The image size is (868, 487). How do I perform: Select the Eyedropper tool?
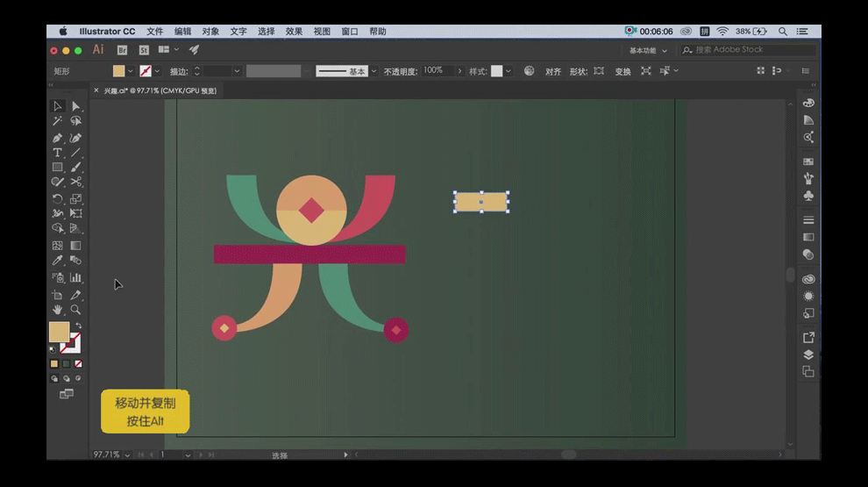pyautogui.click(x=57, y=261)
